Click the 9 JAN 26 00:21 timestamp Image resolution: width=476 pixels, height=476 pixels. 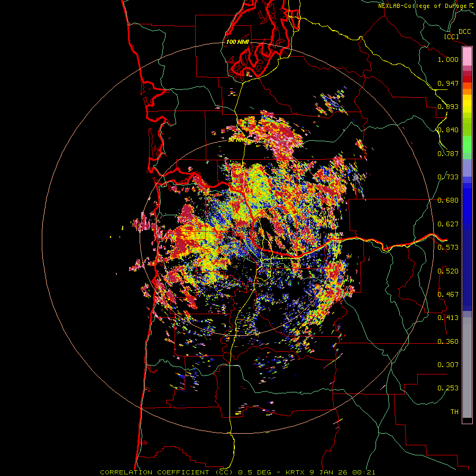pyautogui.click(x=342, y=472)
